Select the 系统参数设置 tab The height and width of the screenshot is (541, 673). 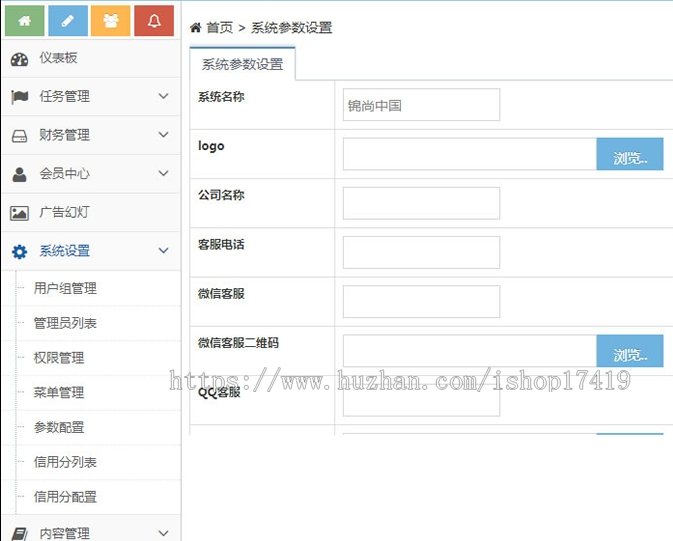[243, 64]
